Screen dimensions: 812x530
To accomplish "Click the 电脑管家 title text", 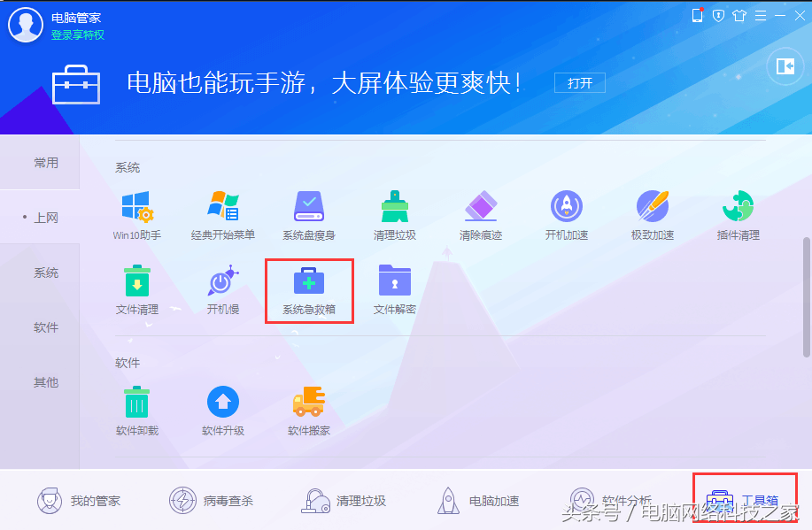I will coord(76,18).
